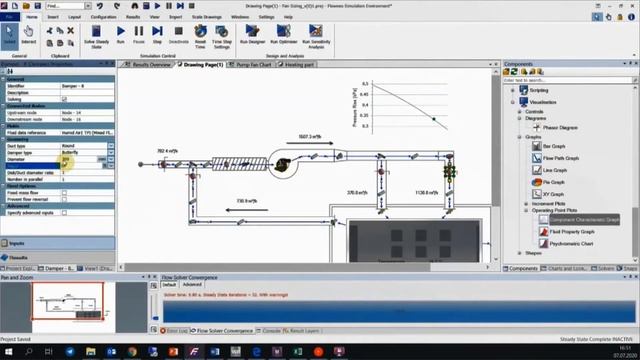The image size is (640, 360).
Task: Open Time Step Settings
Action: (x=222, y=31)
